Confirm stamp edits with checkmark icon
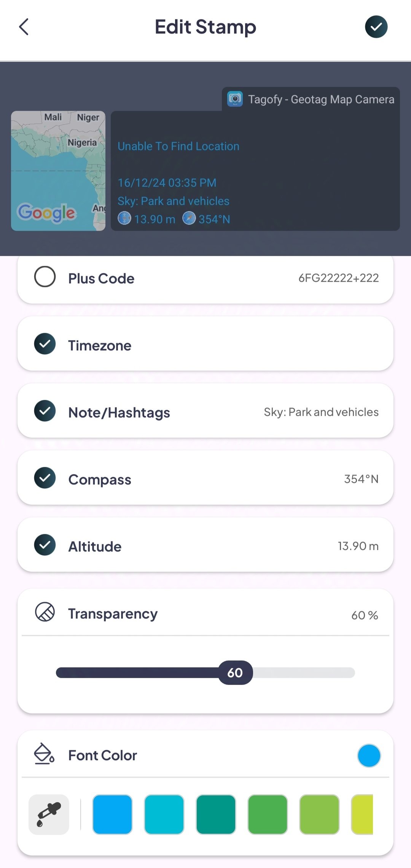411x868 pixels. pyautogui.click(x=376, y=27)
